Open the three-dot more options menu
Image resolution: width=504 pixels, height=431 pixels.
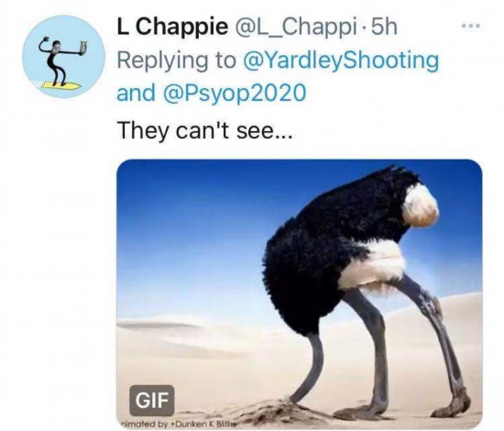tap(471, 26)
